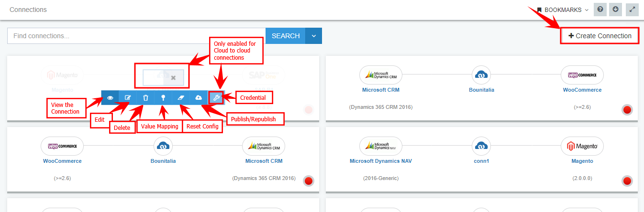Click the red status dot under the WooCommerce label in the Microsoft CRM-first card
Screen dimensions: 644x212
click(x=627, y=110)
